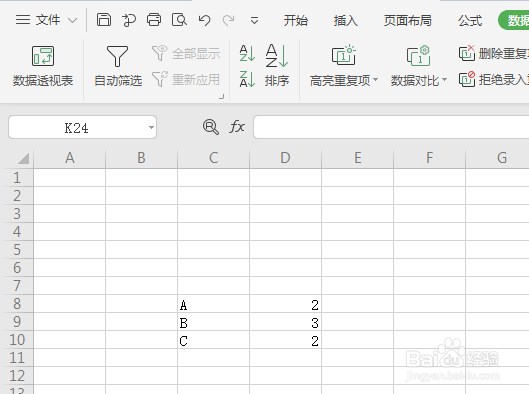Click cell containing "C" in row 10

[213, 340]
